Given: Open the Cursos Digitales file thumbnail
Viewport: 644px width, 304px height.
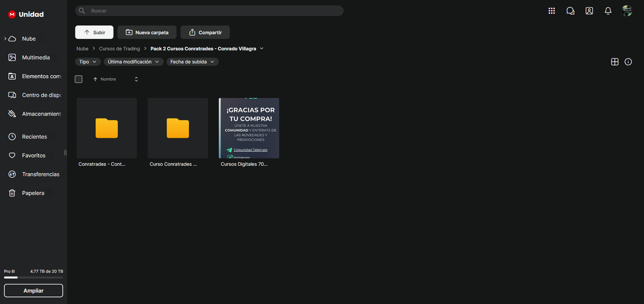Looking at the screenshot, I should click(249, 128).
